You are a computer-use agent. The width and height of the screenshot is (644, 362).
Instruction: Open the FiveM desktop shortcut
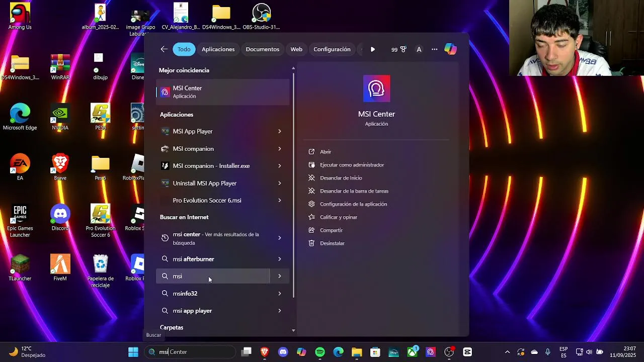click(x=60, y=268)
